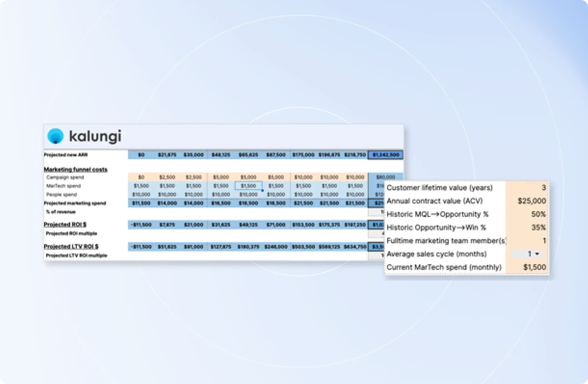588x384 pixels.
Task: Select the $175,000 projected ARR cell
Action: pos(303,155)
